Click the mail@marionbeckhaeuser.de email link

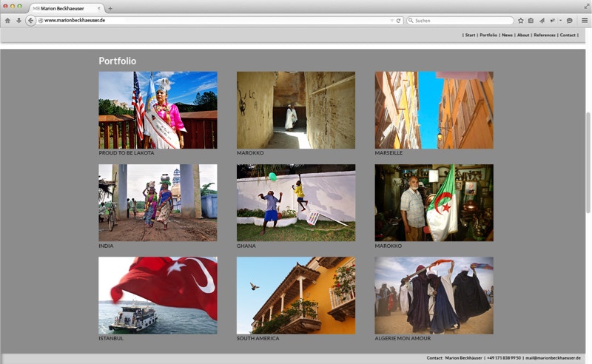click(552, 358)
